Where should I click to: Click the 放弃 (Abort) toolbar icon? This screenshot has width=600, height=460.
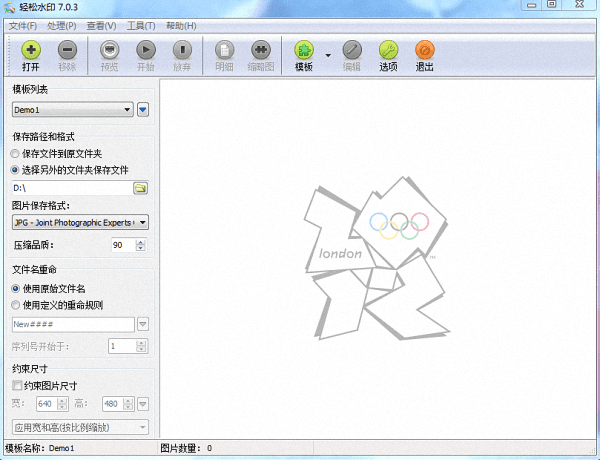click(182, 50)
